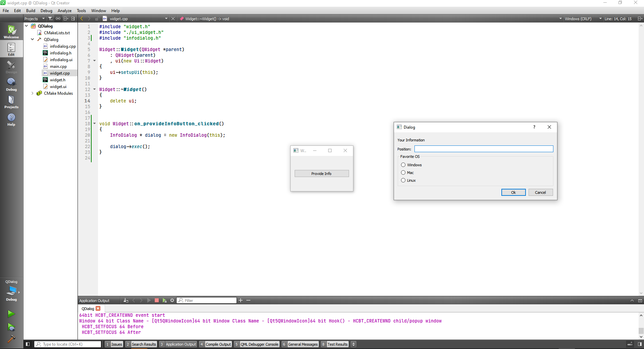Click the Provide Info button

point(321,174)
